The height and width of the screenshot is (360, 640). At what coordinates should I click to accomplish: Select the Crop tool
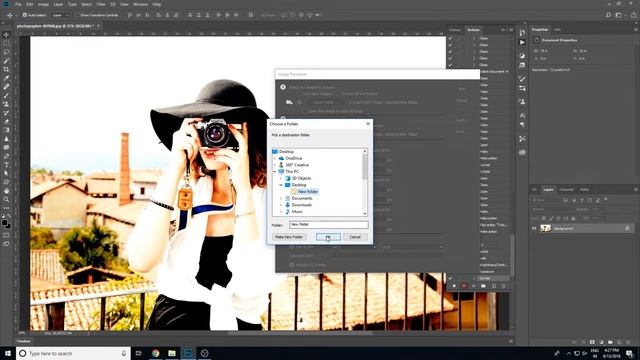6,69
